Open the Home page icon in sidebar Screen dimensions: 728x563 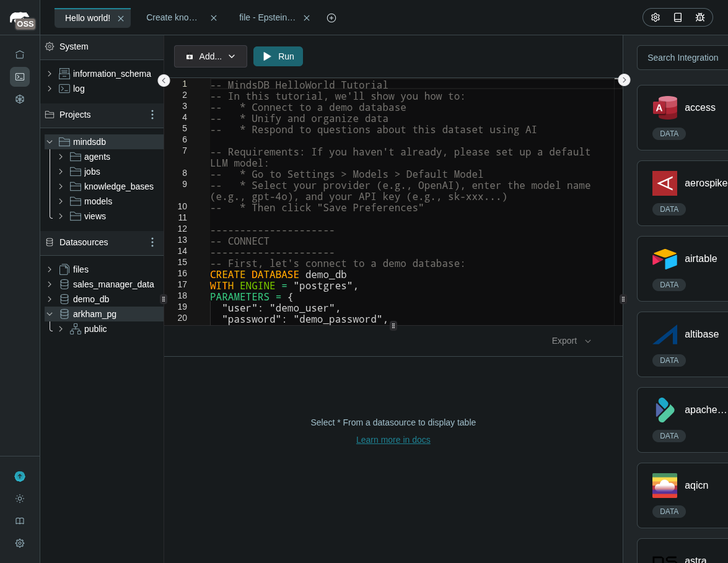[19, 55]
